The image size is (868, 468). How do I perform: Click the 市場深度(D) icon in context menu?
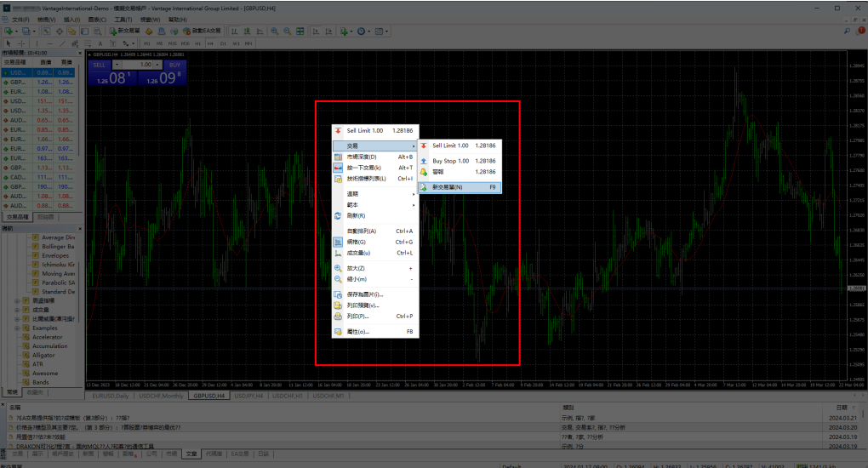coord(338,157)
